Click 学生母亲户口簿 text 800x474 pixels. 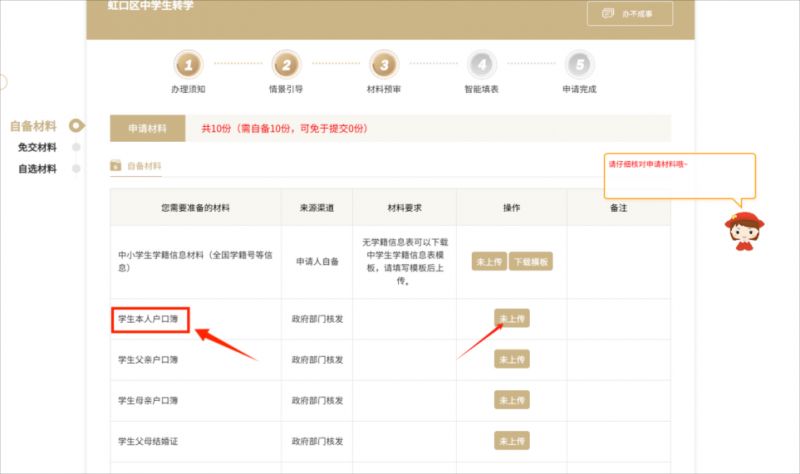(x=148, y=401)
